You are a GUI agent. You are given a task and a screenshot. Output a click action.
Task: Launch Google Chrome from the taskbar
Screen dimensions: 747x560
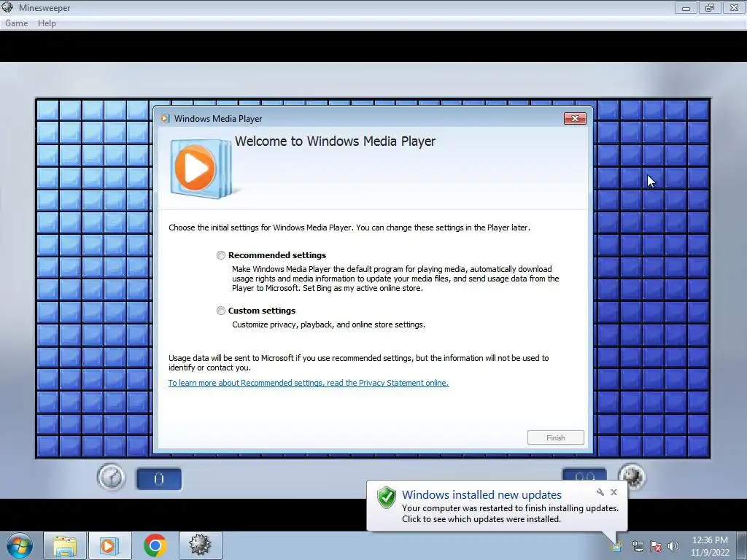(x=155, y=545)
